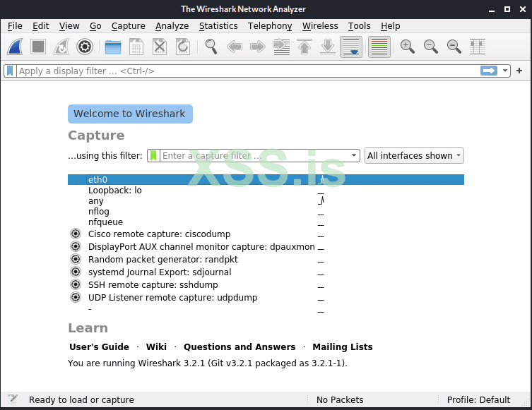The width and height of the screenshot is (532, 410).
Task: Select the eth0 interface
Action: pos(98,180)
